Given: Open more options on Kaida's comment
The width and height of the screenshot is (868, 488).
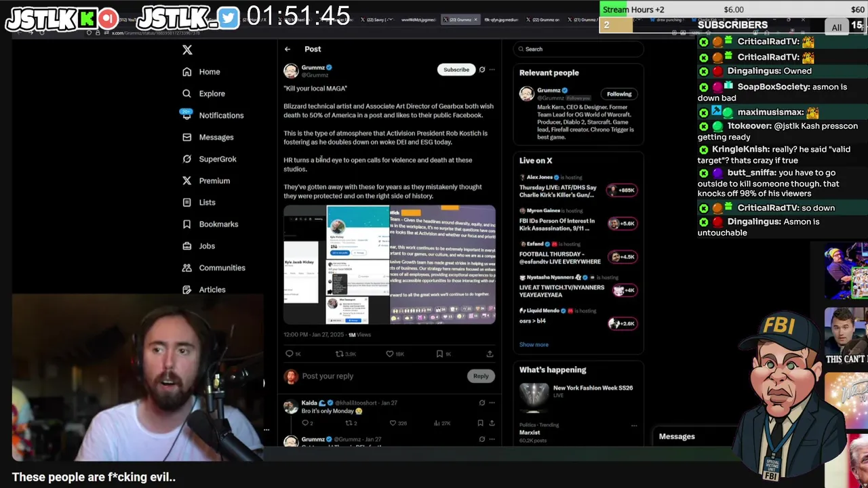Looking at the screenshot, I should (x=492, y=403).
